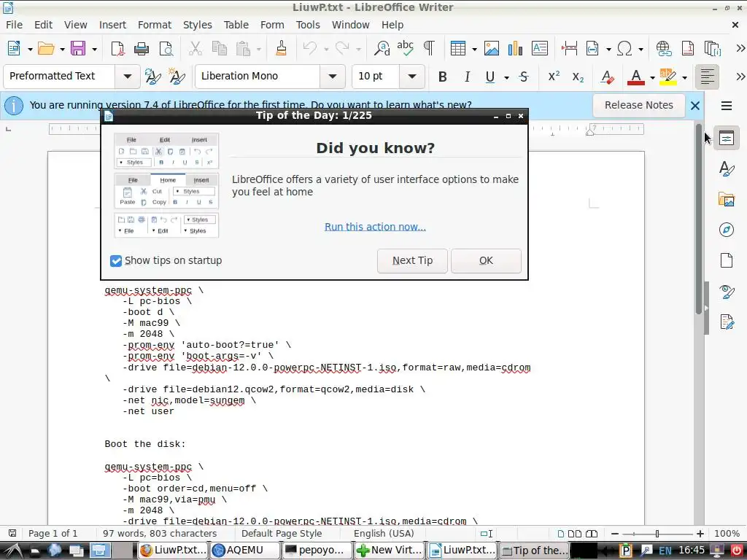Open the Insert menu
Viewport: 747px width, 560px height.
[112, 25]
